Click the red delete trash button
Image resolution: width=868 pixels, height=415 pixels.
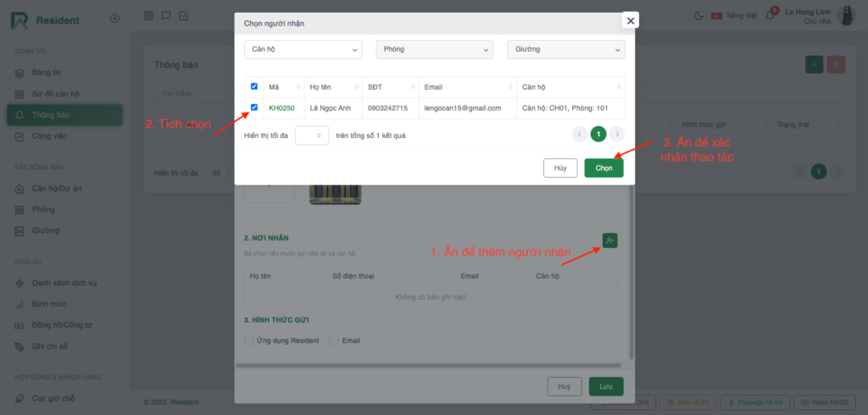point(836,64)
